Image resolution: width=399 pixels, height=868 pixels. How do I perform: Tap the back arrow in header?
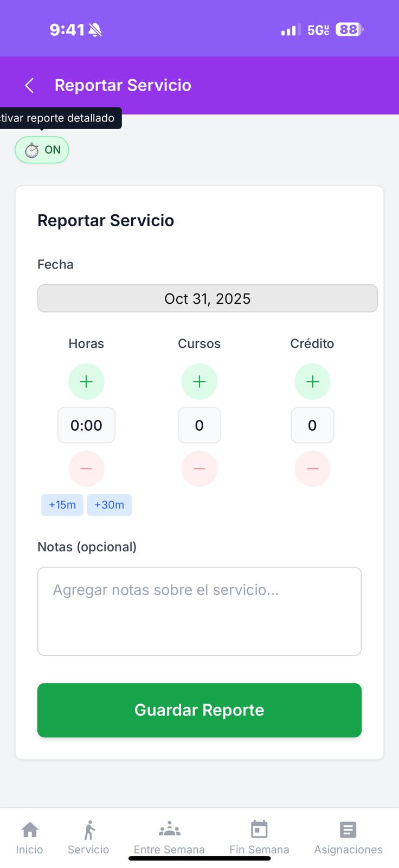coord(30,85)
